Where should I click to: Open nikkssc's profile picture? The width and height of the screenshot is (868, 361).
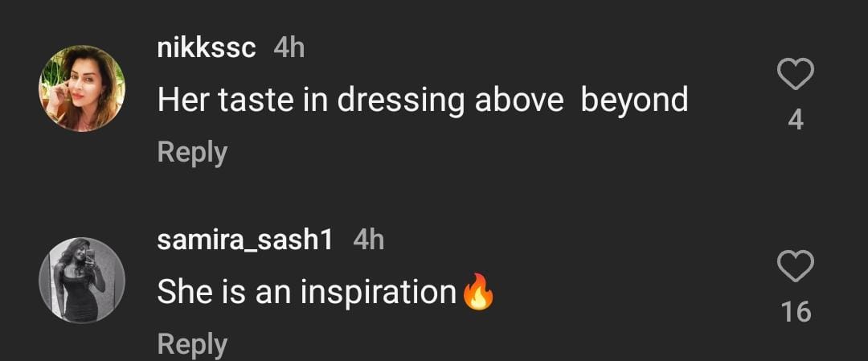click(x=82, y=88)
